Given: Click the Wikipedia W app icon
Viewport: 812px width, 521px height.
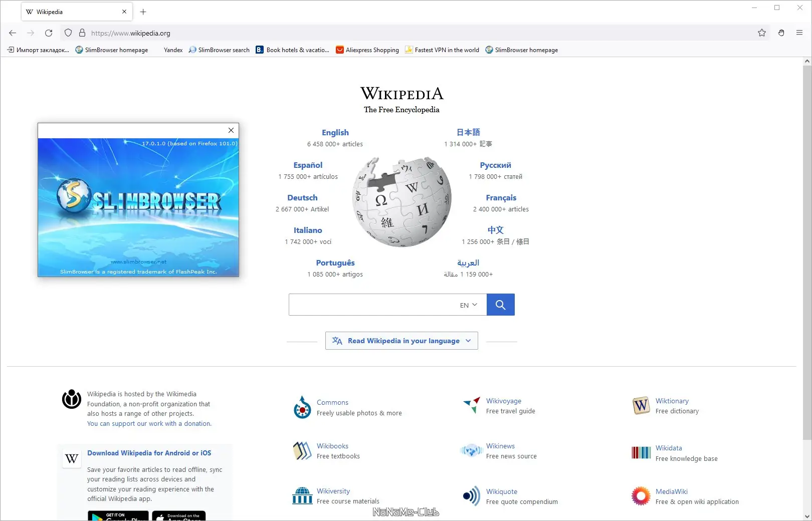Looking at the screenshot, I should coord(72,458).
